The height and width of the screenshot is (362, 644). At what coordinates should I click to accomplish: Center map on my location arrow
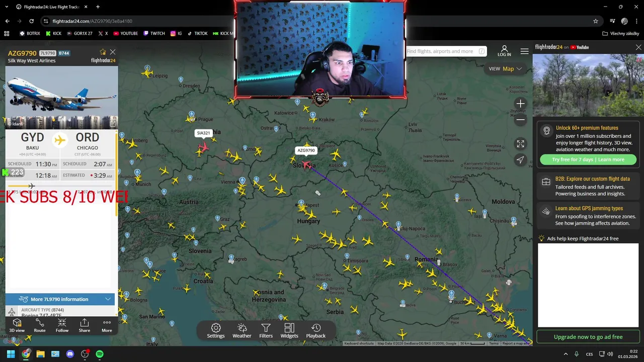pos(520,160)
